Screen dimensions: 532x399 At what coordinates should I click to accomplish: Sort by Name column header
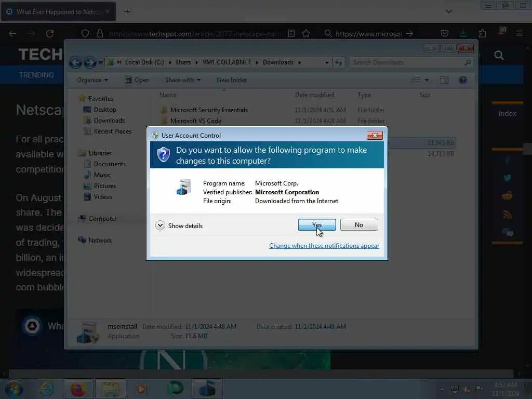pos(168,95)
